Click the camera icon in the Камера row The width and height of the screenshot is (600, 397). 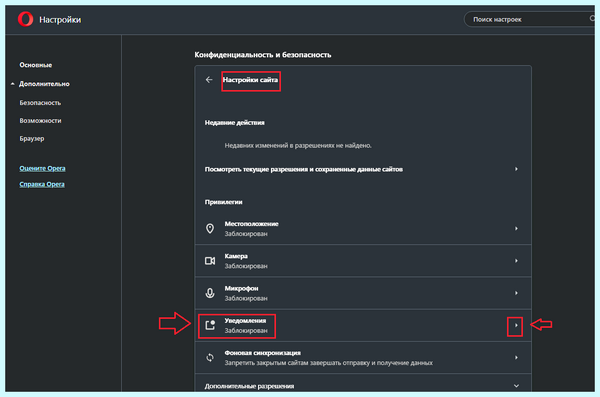(210, 261)
